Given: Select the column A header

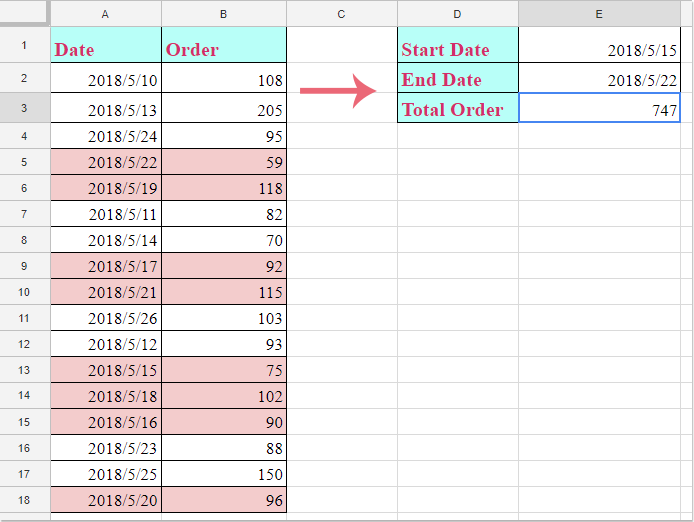Looking at the screenshot, I should tap(106, 13).
